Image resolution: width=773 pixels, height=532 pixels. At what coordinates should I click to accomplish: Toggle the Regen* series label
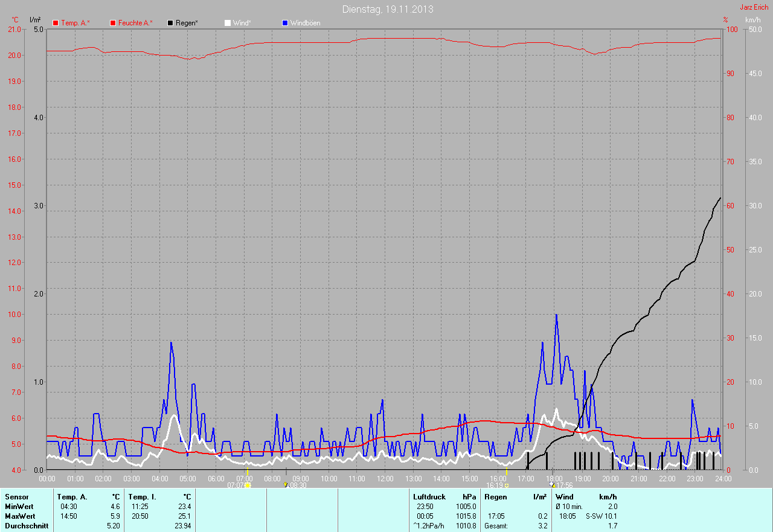point(187,23)
